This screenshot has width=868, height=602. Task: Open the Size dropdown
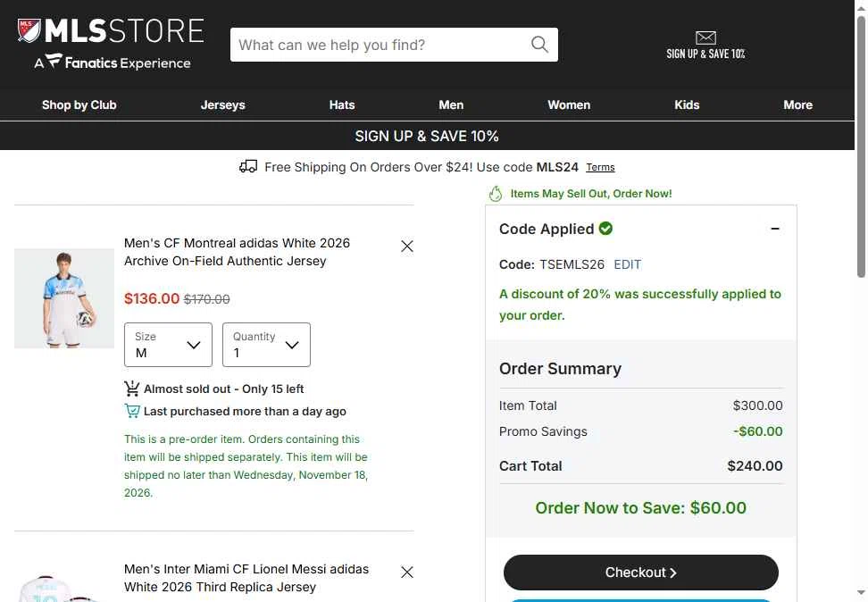tap(168, 345)
